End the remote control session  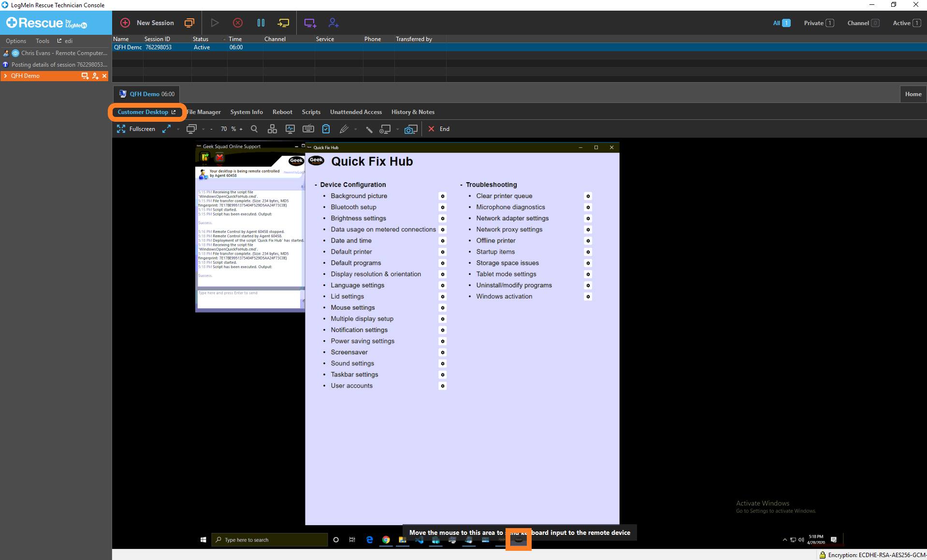439,129
